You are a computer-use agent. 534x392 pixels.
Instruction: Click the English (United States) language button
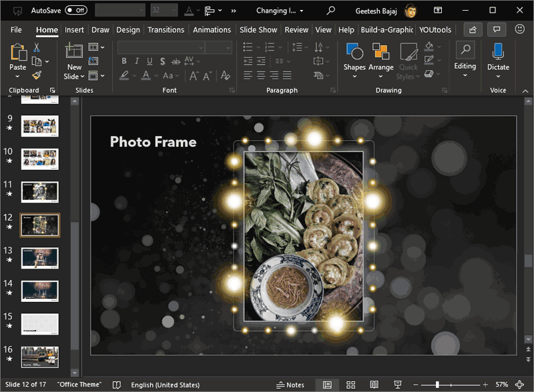point(165,385)
